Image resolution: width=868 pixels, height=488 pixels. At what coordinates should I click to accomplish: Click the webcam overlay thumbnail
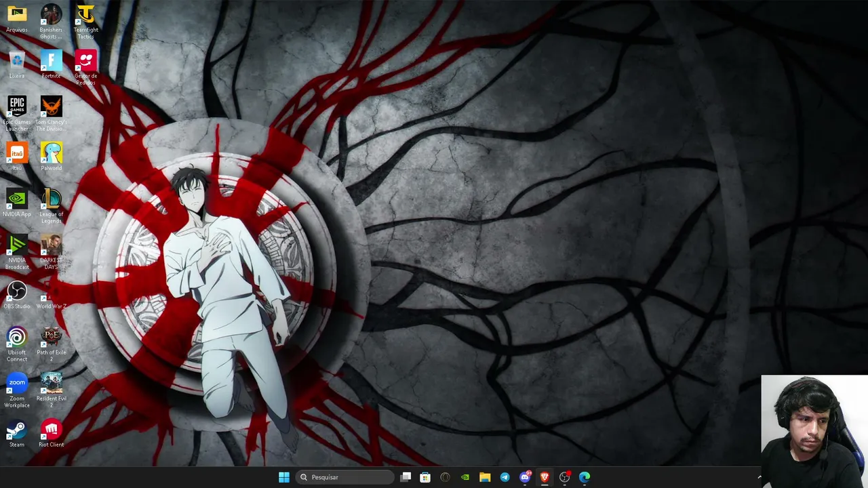[x=814, y=431]
